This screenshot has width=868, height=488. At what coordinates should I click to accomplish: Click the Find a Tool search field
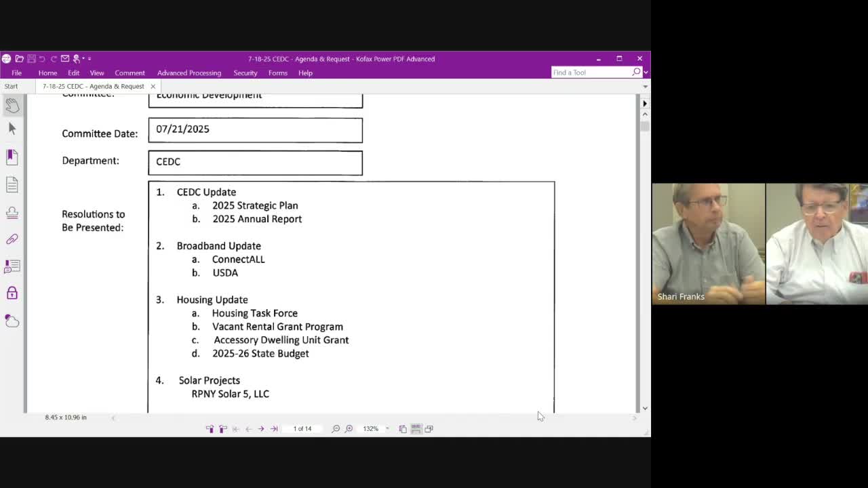(x=590, y=73)
